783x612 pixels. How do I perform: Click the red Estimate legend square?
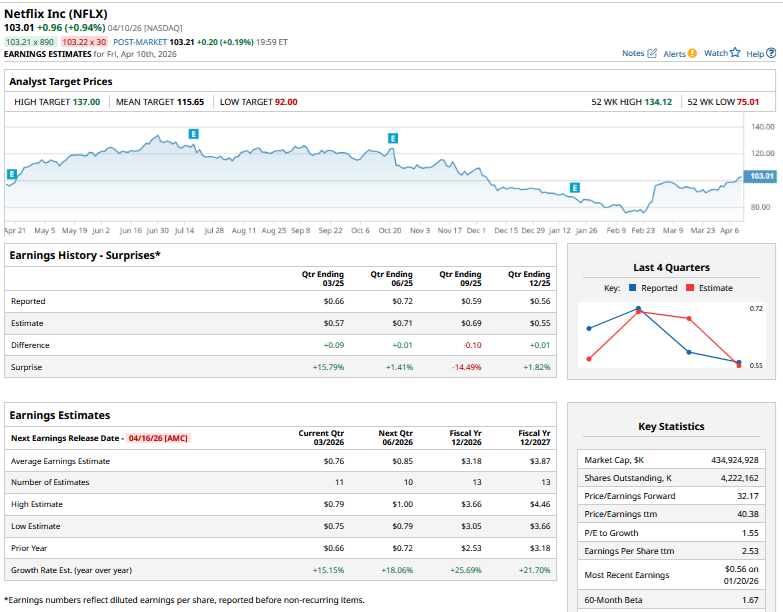[x=690, y=288]
